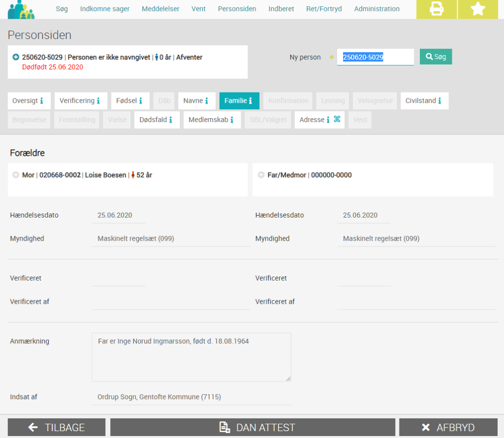
Task: Click the Far/Medmor Verificeret af field
Action: [x=416, y=302]
